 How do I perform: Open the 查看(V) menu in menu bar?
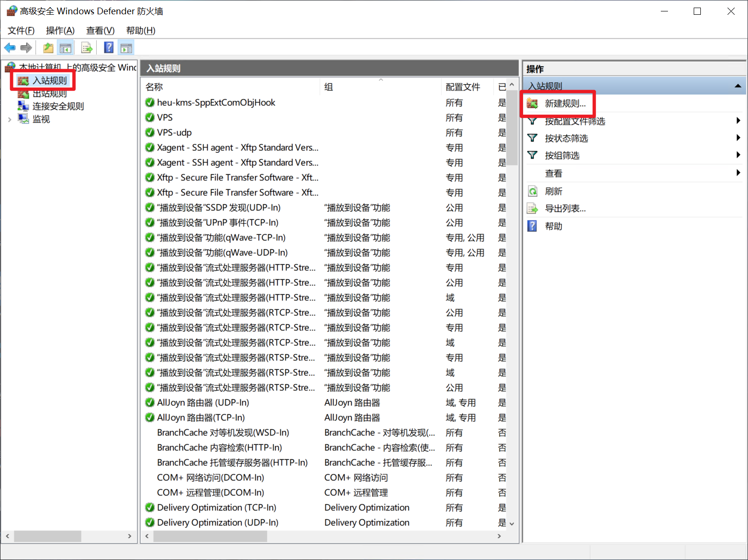[100, 30]
